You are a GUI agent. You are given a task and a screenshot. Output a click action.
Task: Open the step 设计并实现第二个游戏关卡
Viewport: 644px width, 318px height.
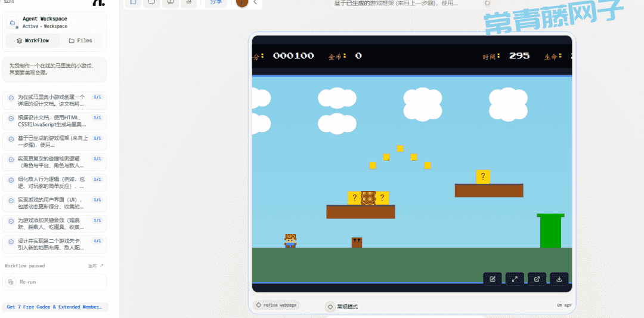coord(54,245)
